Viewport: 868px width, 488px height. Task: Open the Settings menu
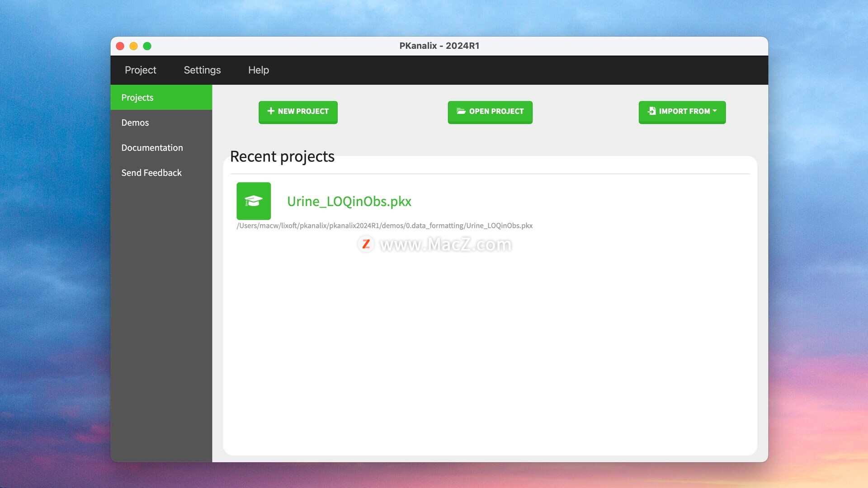[202, 70]
